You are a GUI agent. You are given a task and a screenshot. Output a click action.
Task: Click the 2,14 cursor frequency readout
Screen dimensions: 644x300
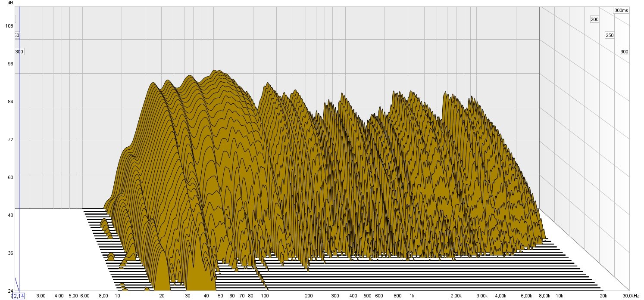click(x=19, y=296)
